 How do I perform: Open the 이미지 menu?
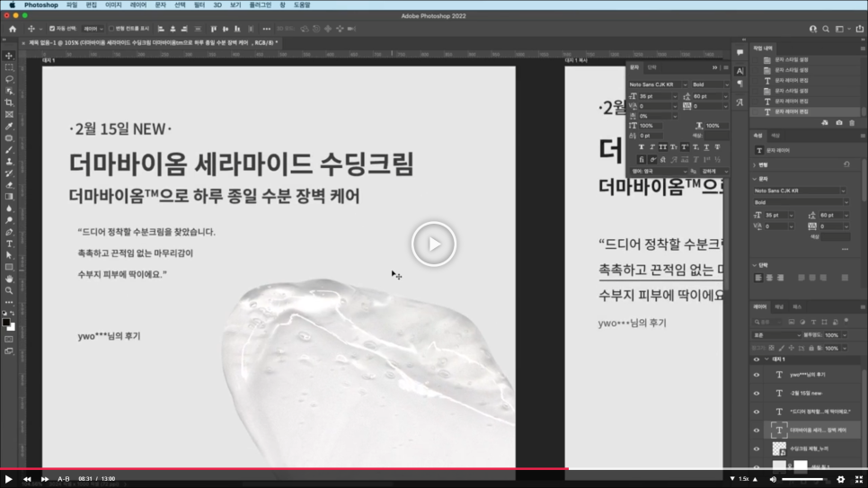pyautogui.click(x=113, y=5)
